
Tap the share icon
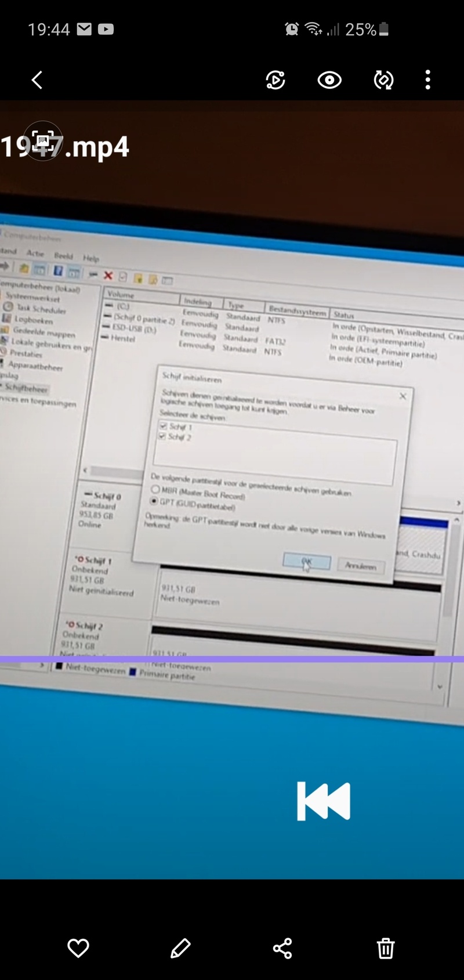(x=282, y=948)
